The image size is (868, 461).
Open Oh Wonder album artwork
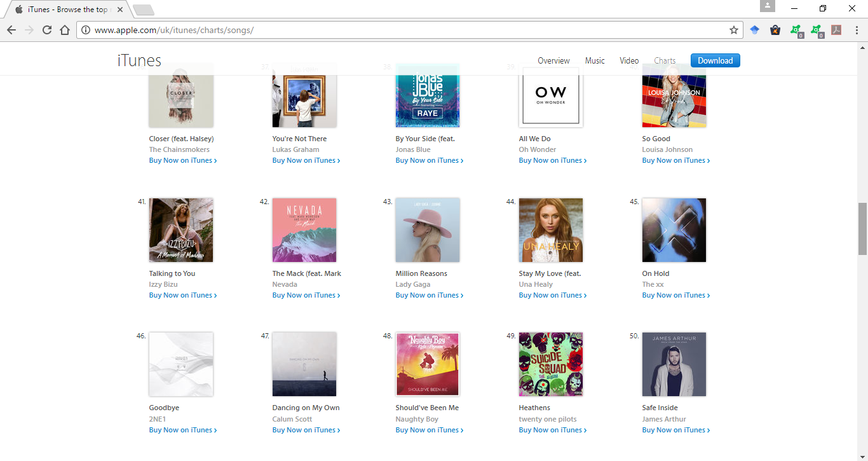(x=551, y=95)
